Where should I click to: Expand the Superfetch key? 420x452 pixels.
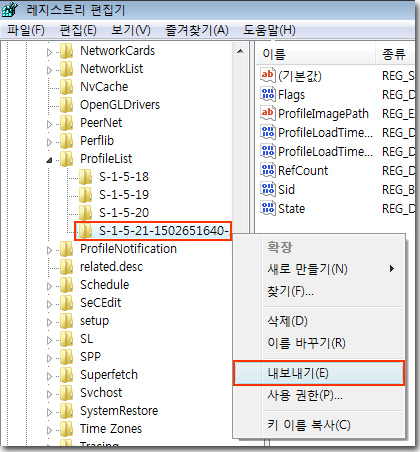pyautogui.click(x=49, y=376)
